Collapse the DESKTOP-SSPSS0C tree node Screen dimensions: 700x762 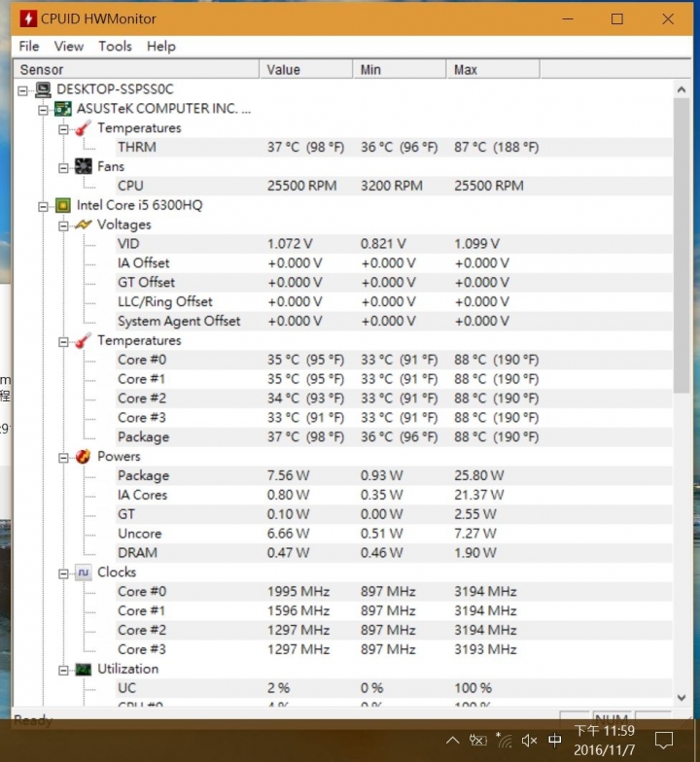click(23, 90)
